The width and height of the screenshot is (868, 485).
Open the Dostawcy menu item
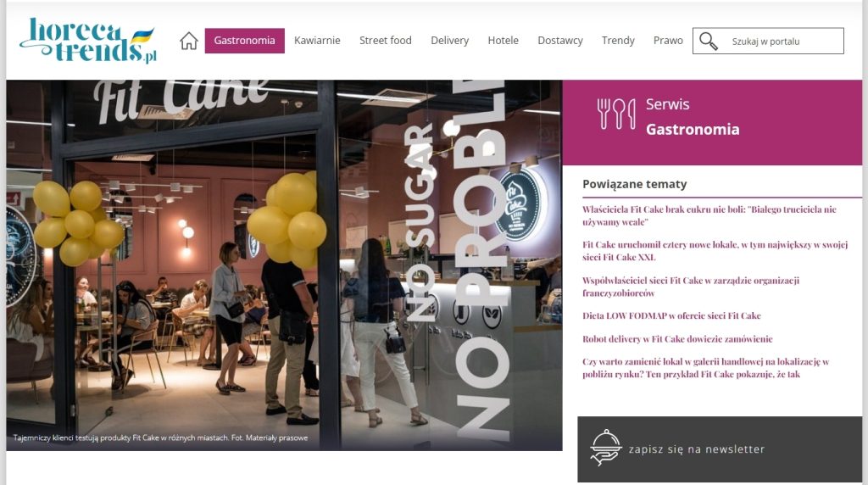pyautogui.click(x=560, y=41)
